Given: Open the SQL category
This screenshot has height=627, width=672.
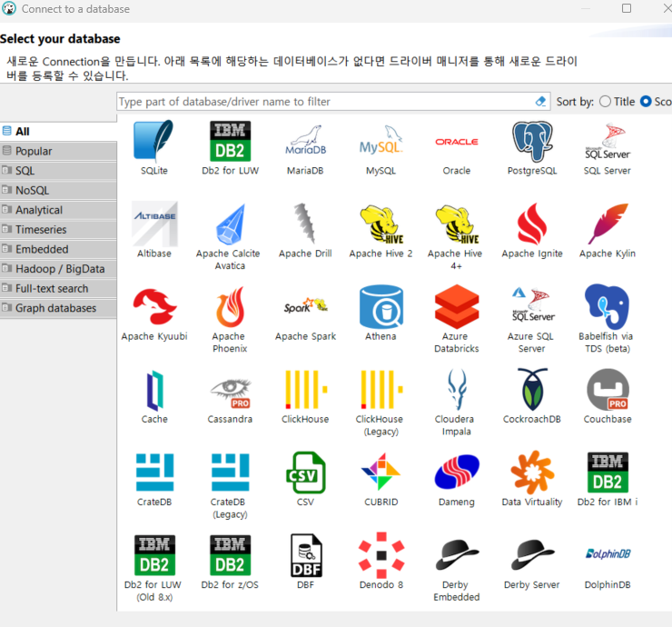Looking at the screenshot, I should tap(58, 171).
